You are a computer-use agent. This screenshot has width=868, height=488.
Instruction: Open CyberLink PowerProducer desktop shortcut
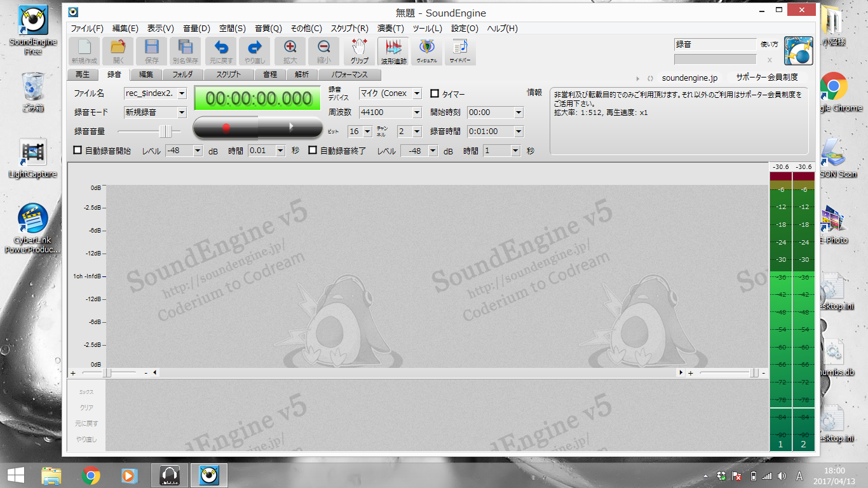32,229
